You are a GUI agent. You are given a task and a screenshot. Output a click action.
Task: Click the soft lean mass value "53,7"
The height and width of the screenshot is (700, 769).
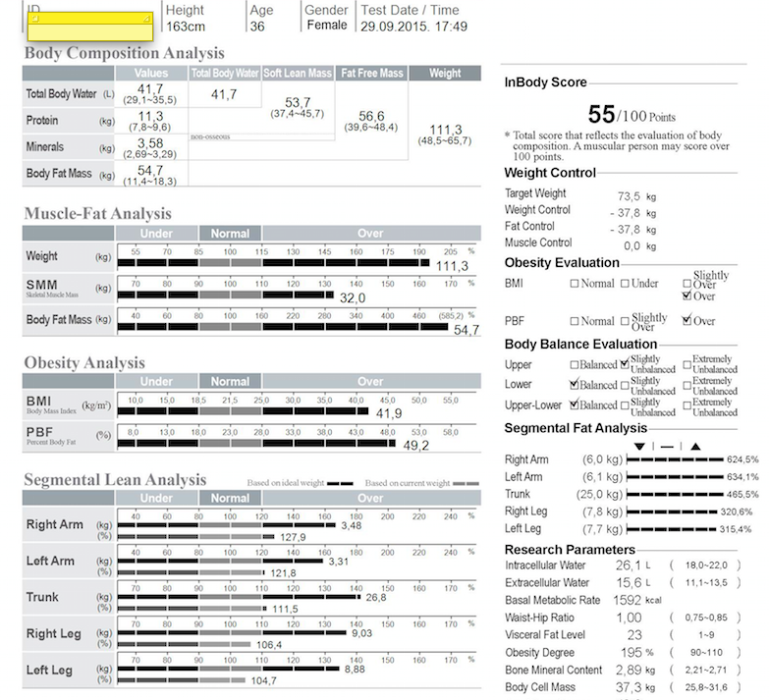click(x=298, y=102)
